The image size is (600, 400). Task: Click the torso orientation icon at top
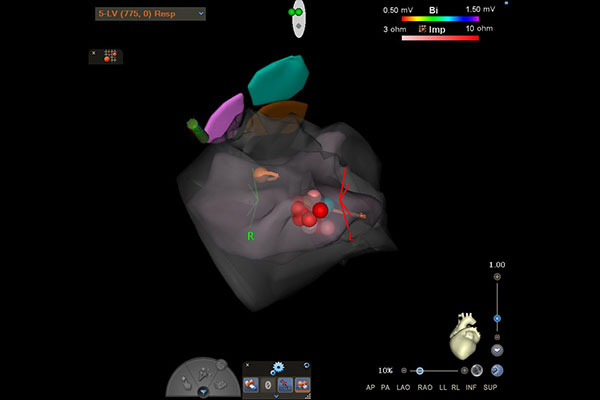[297, 18]
